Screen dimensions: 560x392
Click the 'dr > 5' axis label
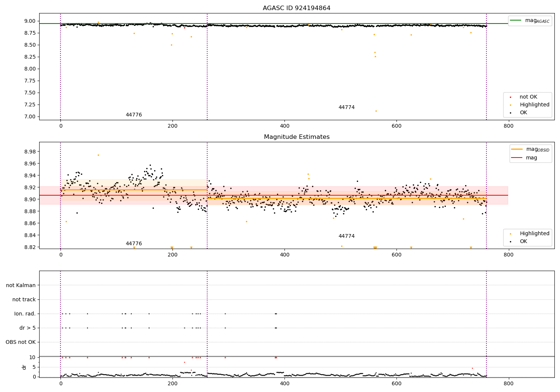(x=28, y=328)
